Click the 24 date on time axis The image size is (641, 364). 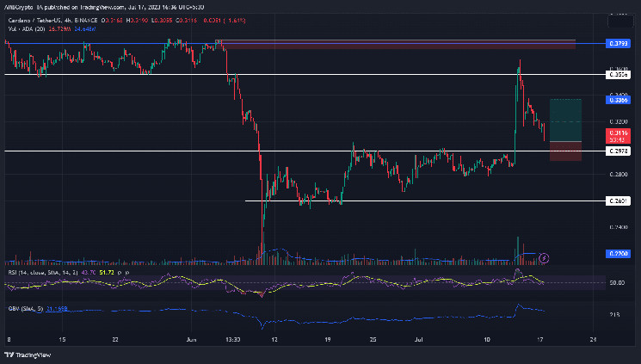tap(594, 339)
